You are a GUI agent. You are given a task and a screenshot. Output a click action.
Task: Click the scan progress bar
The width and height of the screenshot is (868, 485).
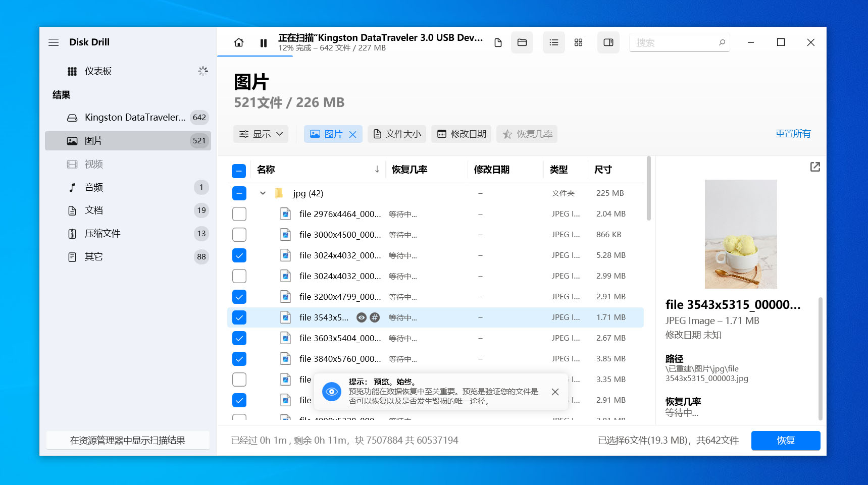(255, 56)
